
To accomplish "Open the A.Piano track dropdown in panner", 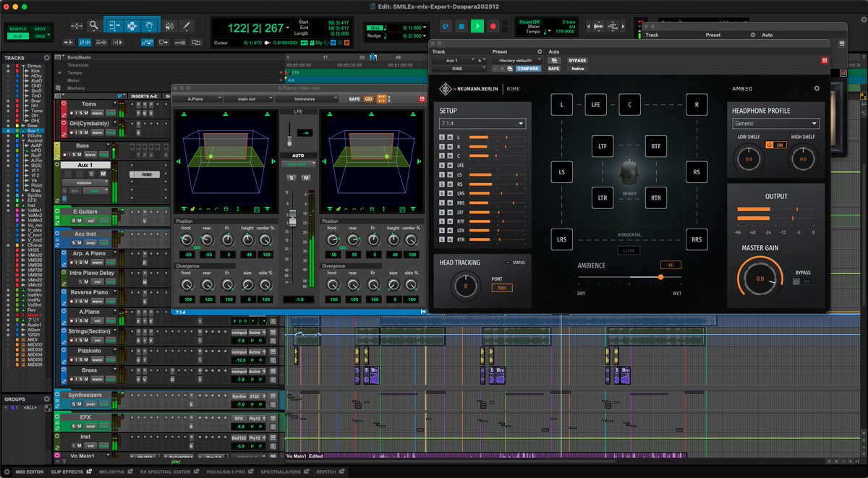I will [x=196, y=99].
